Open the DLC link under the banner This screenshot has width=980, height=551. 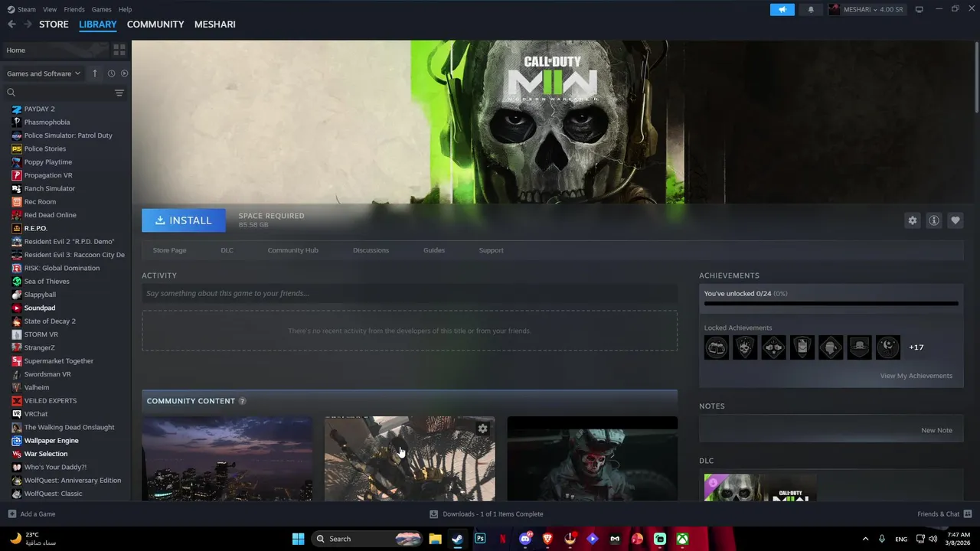[227, 250]
